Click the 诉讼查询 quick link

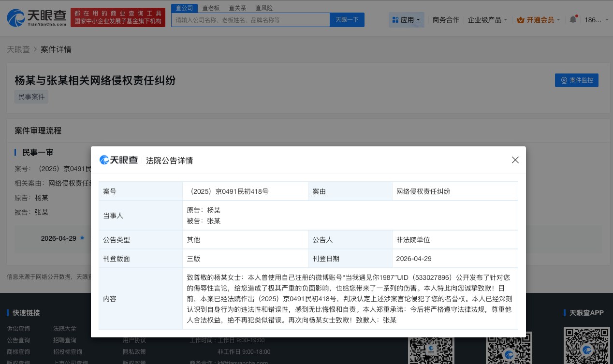click(18, 328)
